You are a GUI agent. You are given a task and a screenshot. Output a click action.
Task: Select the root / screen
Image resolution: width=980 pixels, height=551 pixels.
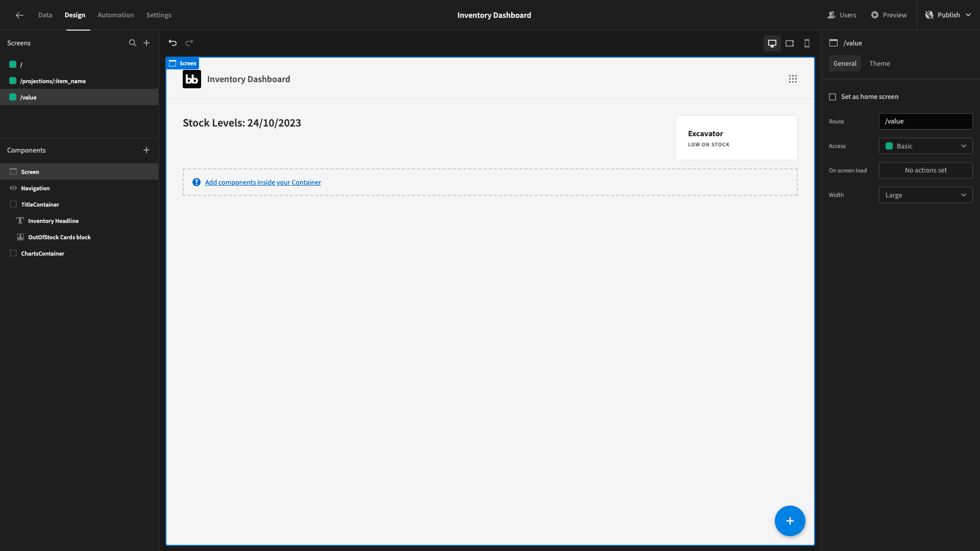[79, 65]
